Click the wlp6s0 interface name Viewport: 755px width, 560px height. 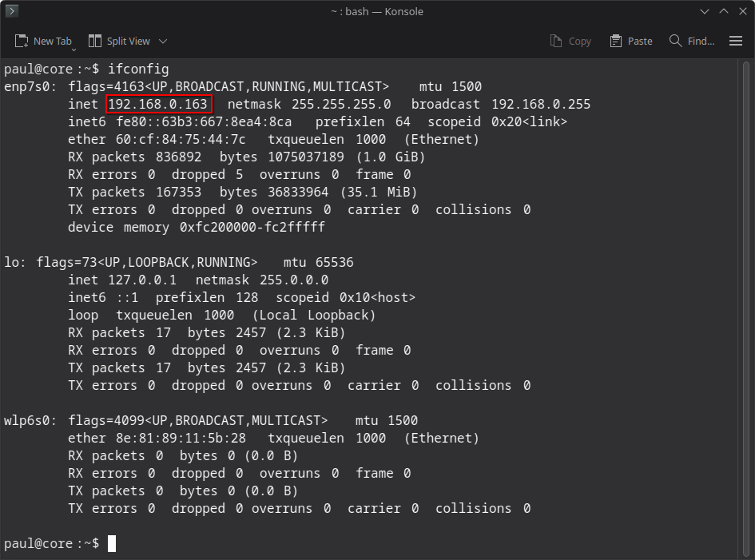(30, 420)
